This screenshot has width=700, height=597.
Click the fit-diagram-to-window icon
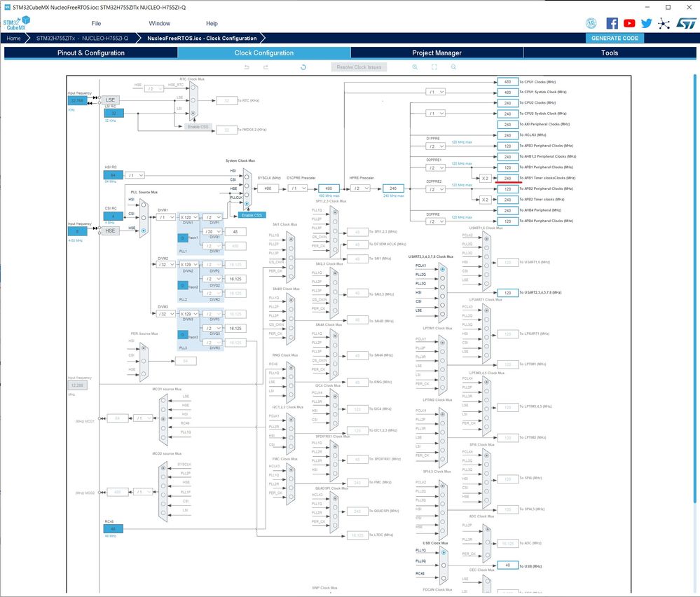434,67
